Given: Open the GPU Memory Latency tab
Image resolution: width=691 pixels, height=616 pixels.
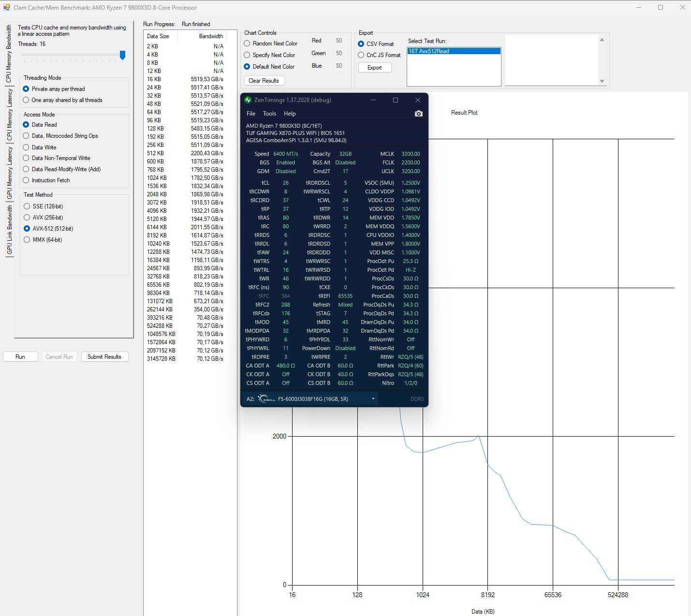Looking at the screenshot, I should pyautogui.click(x=9, y=173).
